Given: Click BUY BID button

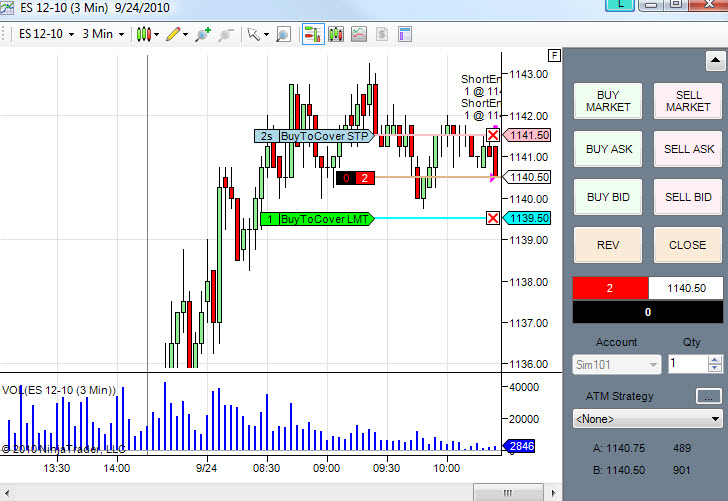Looking at the screenshot, I should [x=608, y=197].
